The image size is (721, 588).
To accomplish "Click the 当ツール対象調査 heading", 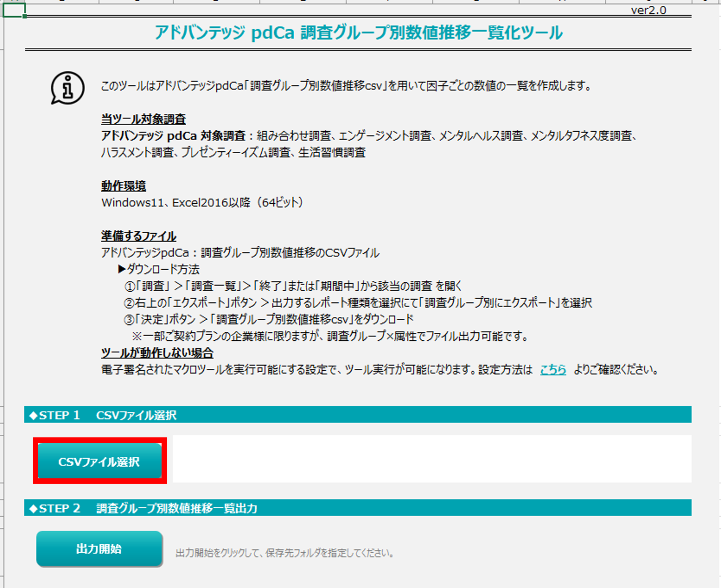I will [x=143, y=119].
